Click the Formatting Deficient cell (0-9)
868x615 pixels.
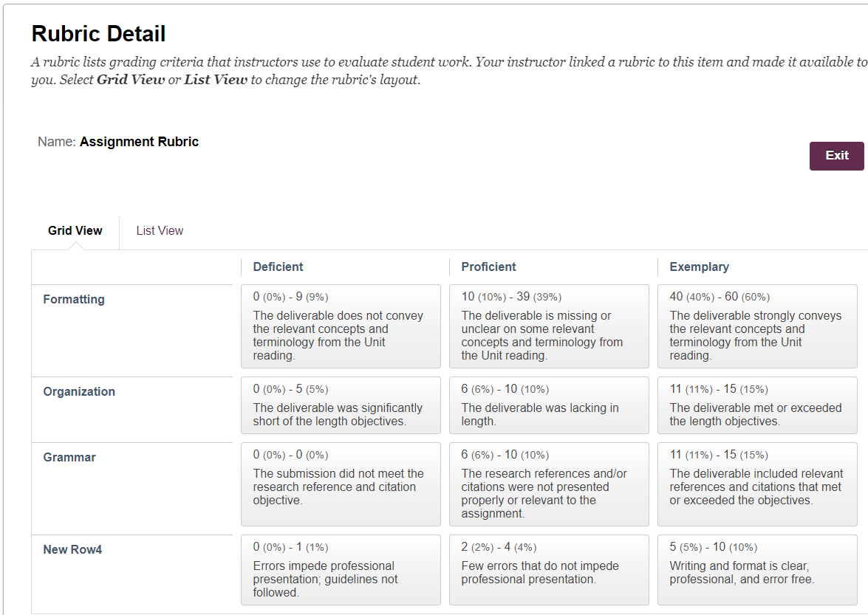[341, 326]
